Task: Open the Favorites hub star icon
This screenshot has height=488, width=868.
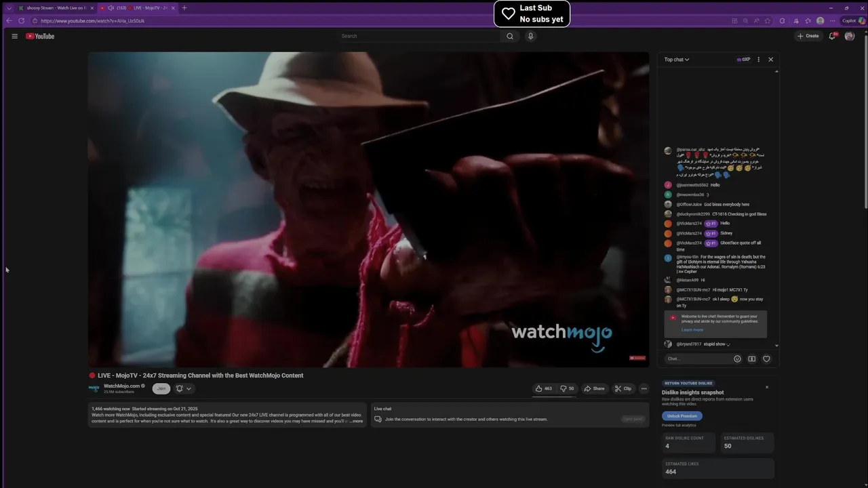Action: [x=808, y=20]
